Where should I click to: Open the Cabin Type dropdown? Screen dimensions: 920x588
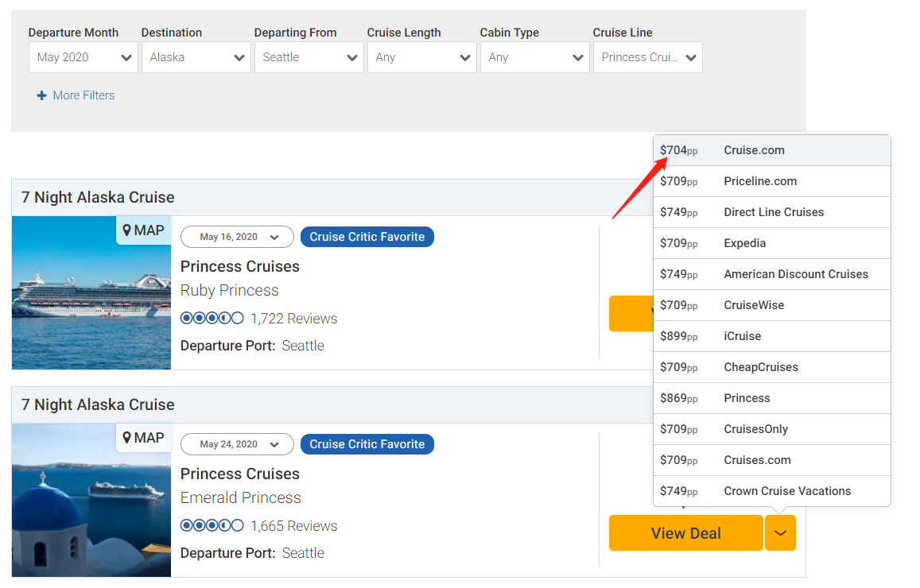click(x=535, y=57)
